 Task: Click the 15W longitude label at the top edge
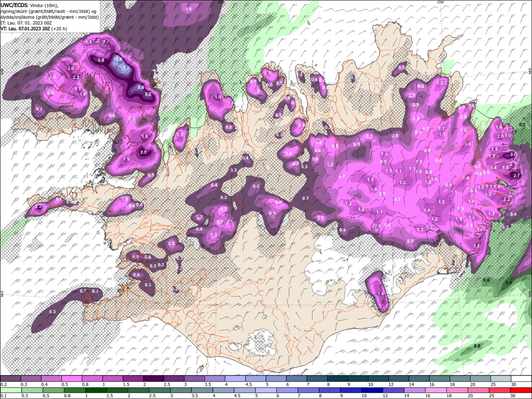440,2
